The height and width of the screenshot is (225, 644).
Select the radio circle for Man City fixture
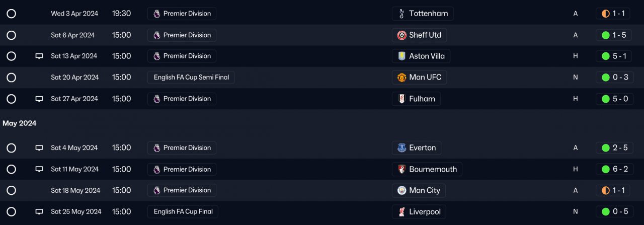pyautogui.click(x=11, y=191)
